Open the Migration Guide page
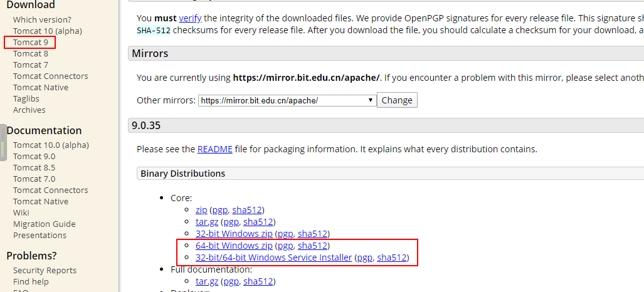Image resolution: width=644 pixels, height=292 pixels. [44, 224]
